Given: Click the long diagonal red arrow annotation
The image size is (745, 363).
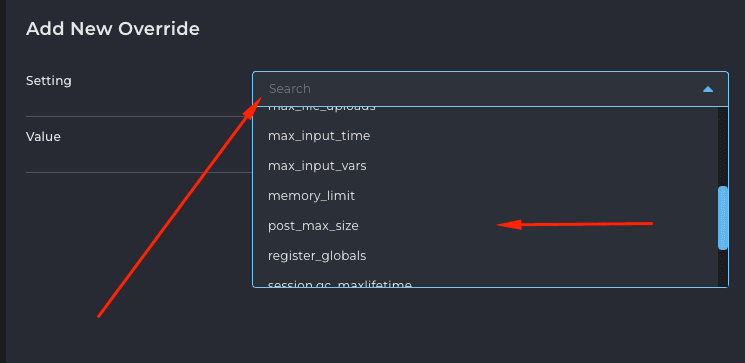Looking at the screenshot, I should pos(180,207).
